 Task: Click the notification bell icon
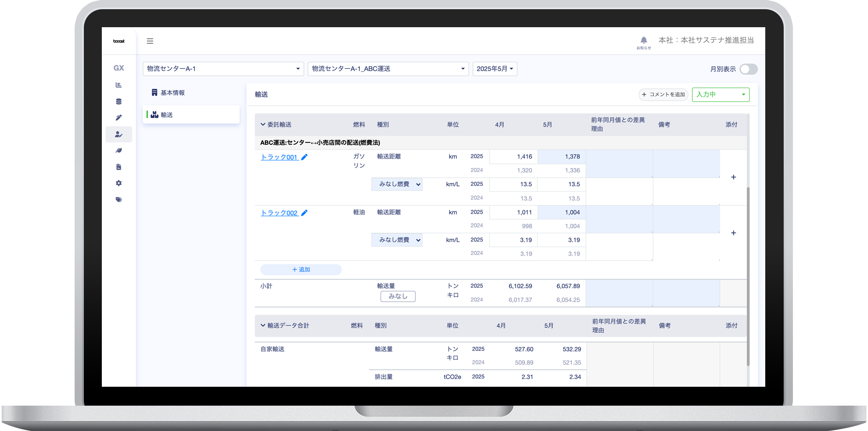point(644,40)
